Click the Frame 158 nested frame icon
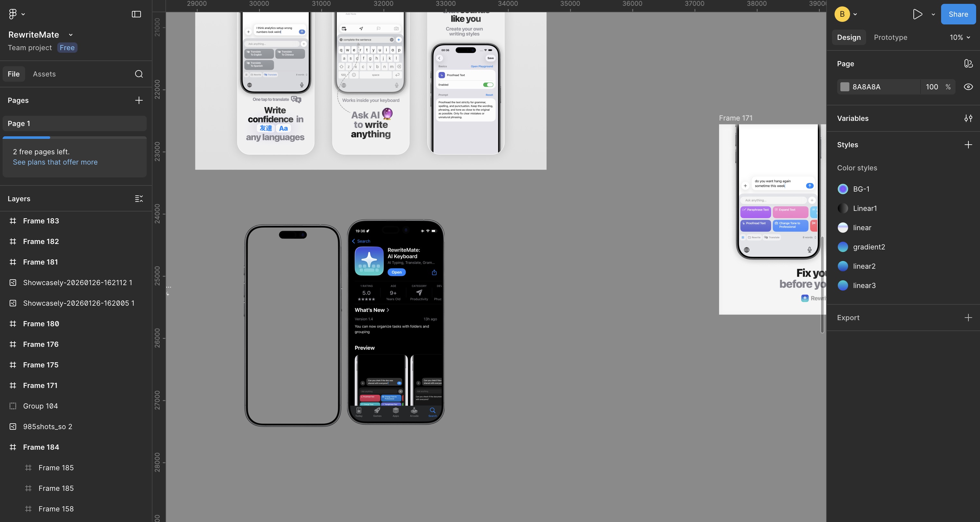 pos(28,509)
